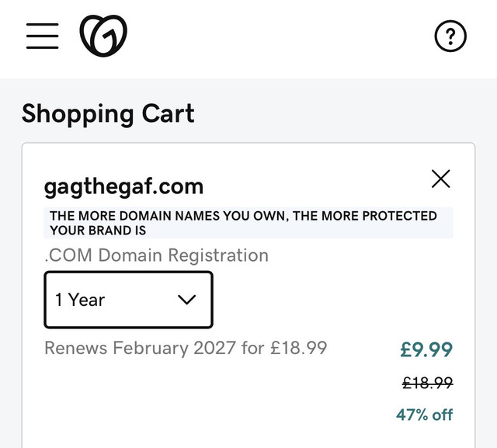Remove gagthegaf.com from the cart

(440, 179)
